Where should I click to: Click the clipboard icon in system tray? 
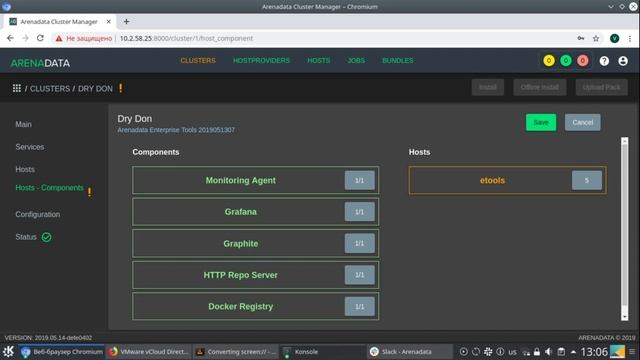561,352
